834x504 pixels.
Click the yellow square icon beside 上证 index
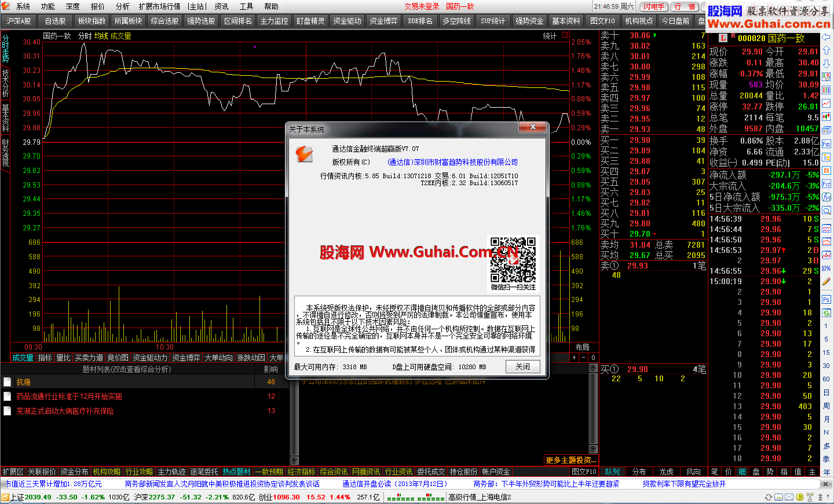(5, 497)
